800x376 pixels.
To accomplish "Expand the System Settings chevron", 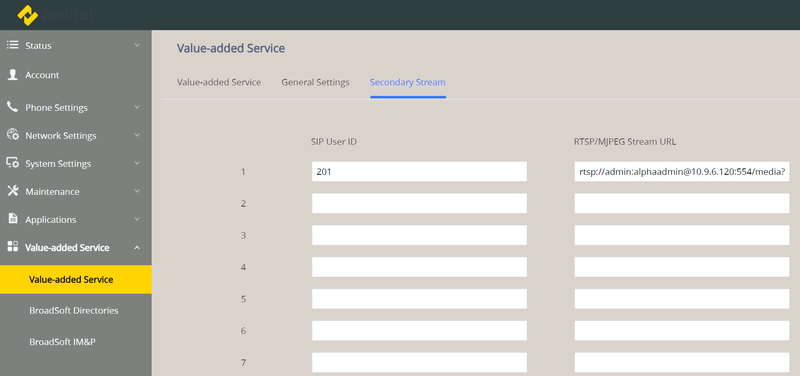I will coord(137,164).
